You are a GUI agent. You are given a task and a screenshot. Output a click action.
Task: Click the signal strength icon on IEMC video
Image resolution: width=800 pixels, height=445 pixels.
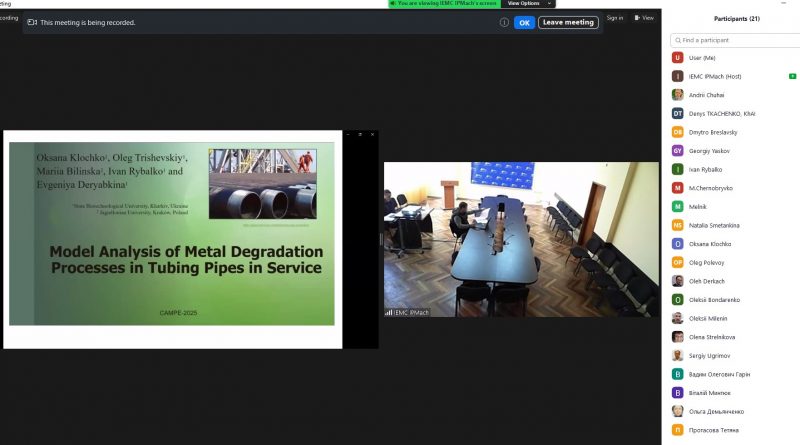pyautogui.click(x=389, y=312)
